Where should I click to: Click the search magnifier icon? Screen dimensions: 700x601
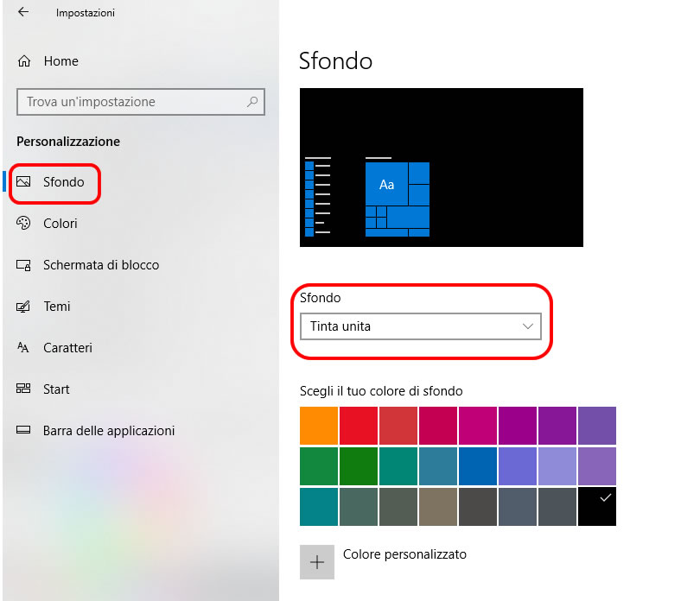coord(252,102)
